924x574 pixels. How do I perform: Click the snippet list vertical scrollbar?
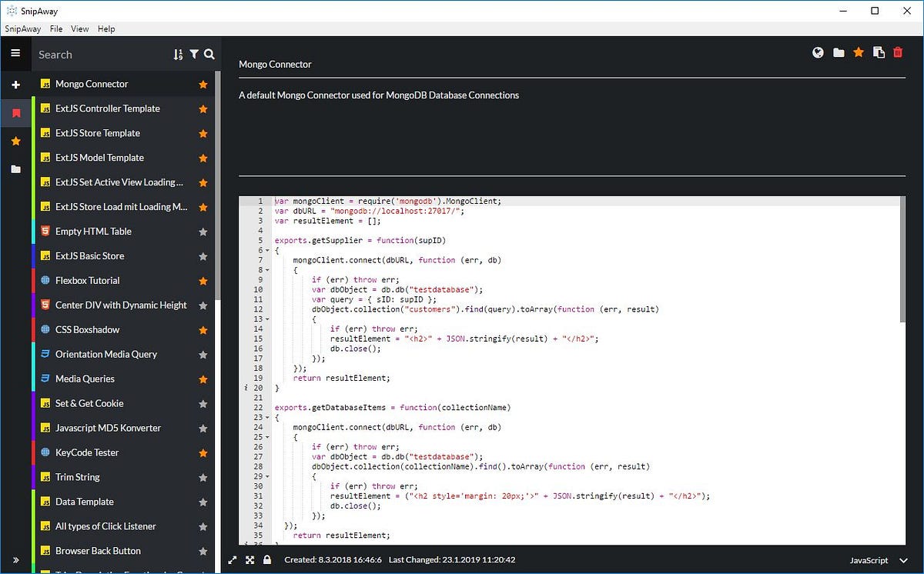pyautogui.click(x=218, y=185)
